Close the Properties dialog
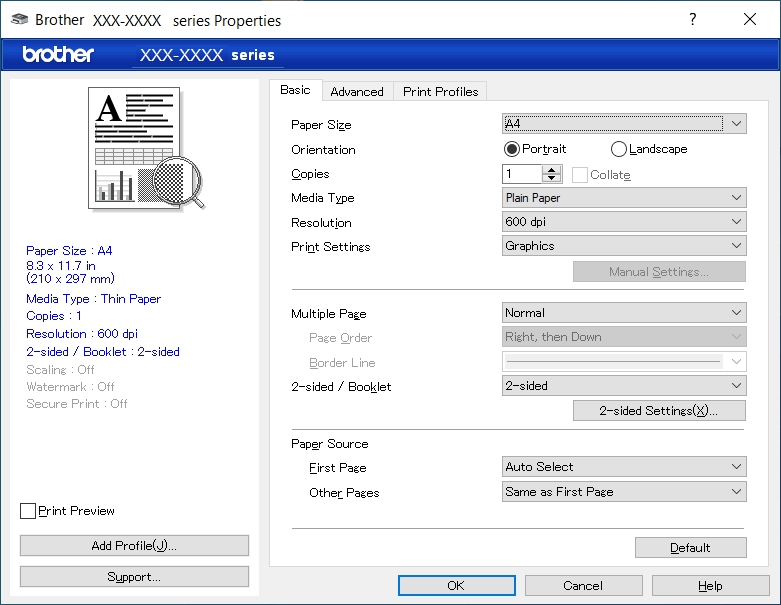 tap(750, 19)
